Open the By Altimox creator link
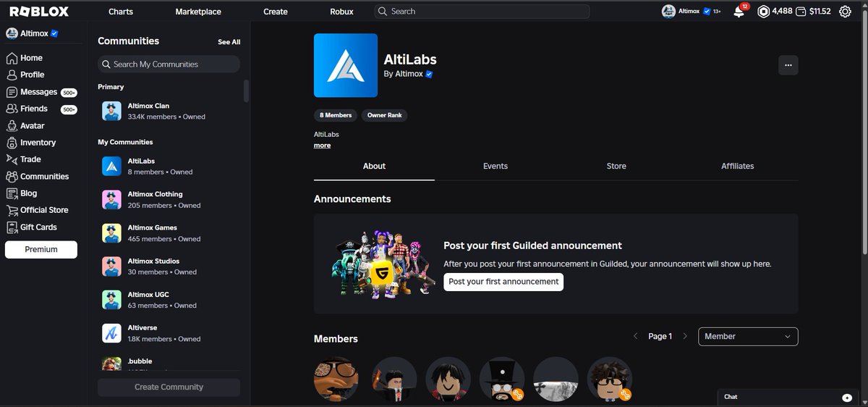868x407 pixels. 409,74
